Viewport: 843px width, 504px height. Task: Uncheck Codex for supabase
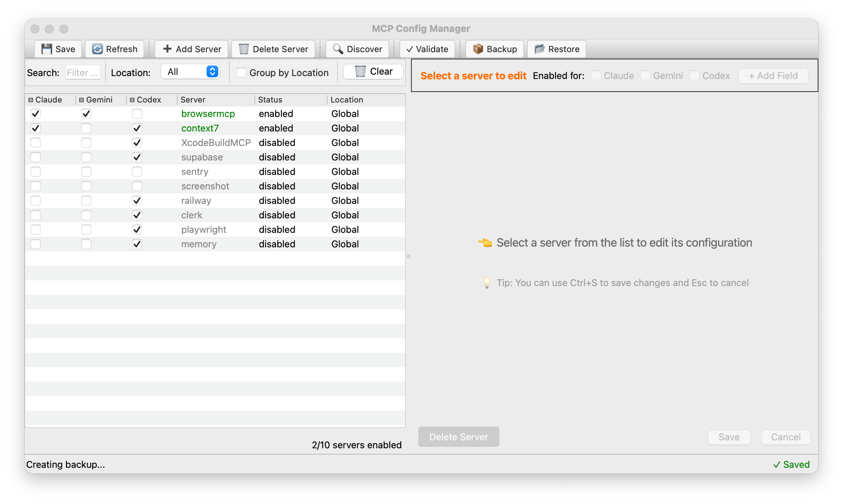point(137,157)
